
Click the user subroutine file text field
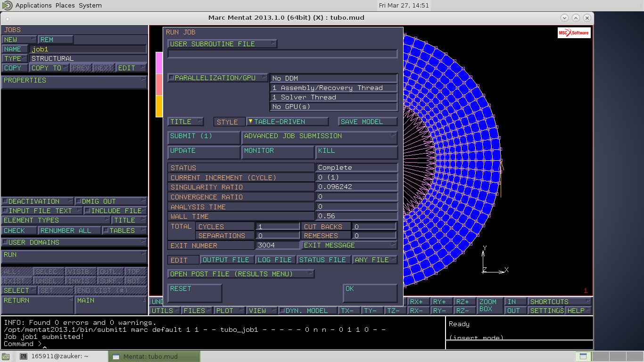point(282,54)
